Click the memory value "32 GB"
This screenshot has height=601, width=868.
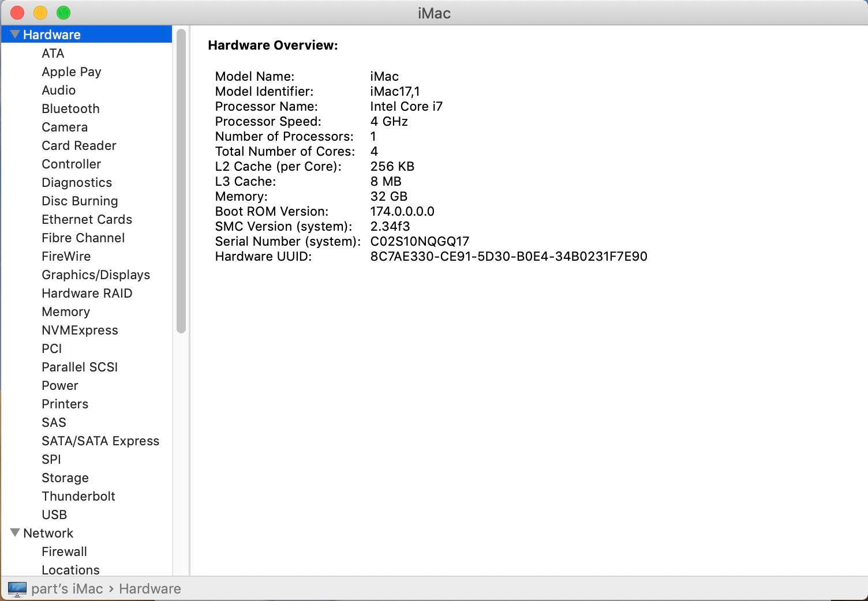pos(389,196)
